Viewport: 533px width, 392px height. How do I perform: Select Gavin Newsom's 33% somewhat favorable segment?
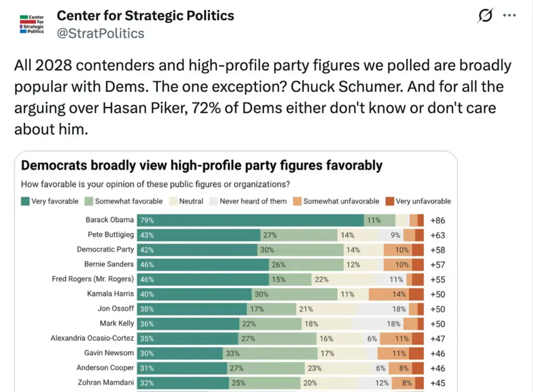click(270, 354)
